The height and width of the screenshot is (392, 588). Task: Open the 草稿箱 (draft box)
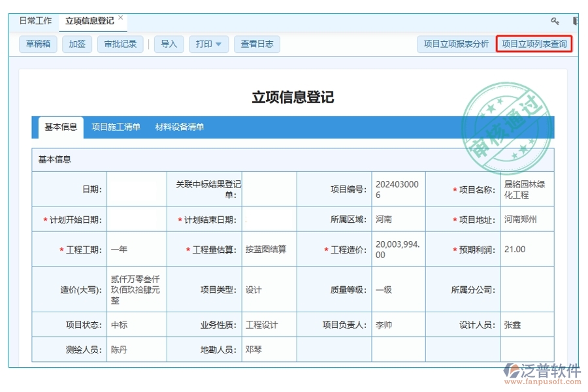37,44
